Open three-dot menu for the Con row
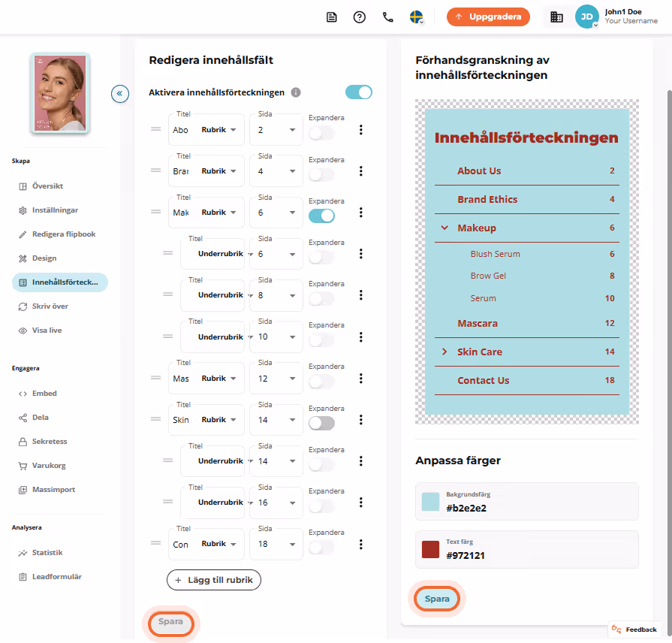The image size is (672, 643). (x=361, y=544)
